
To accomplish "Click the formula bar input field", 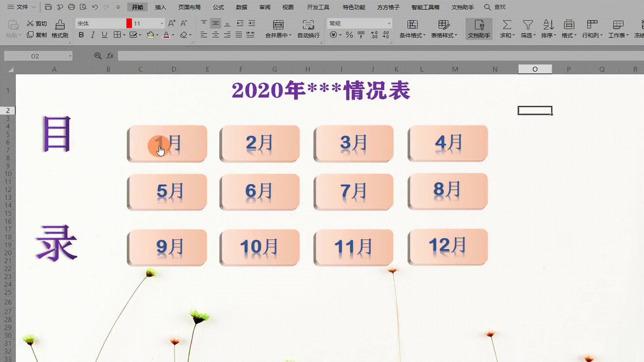I will (x=381, y=56).
